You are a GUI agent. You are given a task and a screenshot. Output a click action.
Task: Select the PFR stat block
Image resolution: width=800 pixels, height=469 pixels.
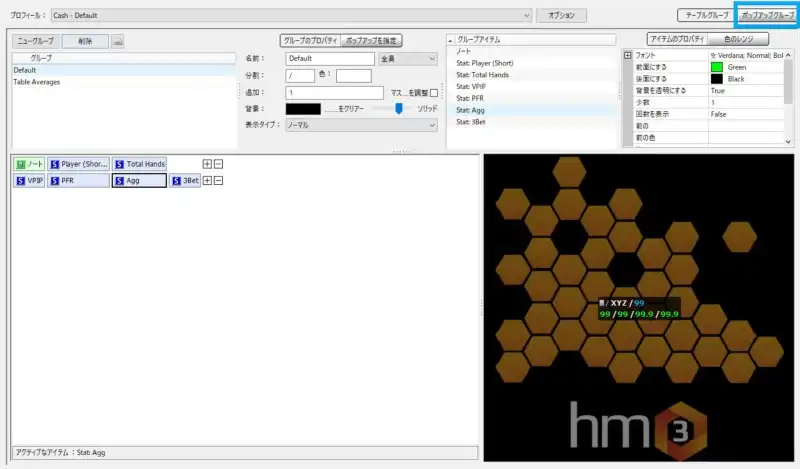click(x=78, y=181)
